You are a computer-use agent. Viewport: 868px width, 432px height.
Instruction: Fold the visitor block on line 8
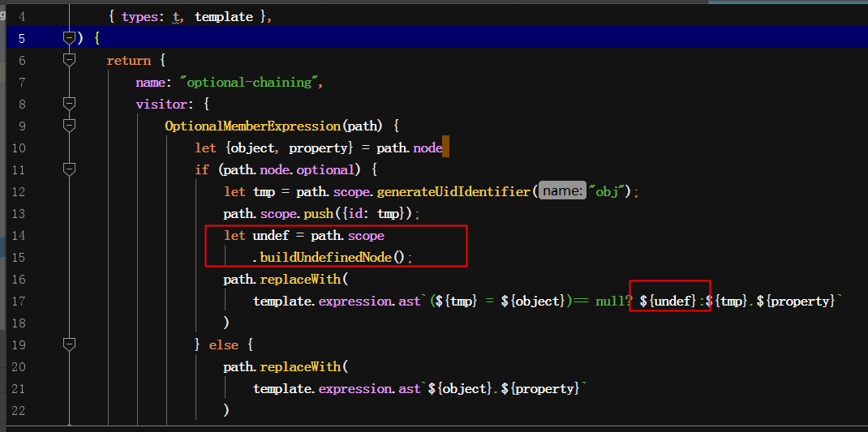(69, 104)
